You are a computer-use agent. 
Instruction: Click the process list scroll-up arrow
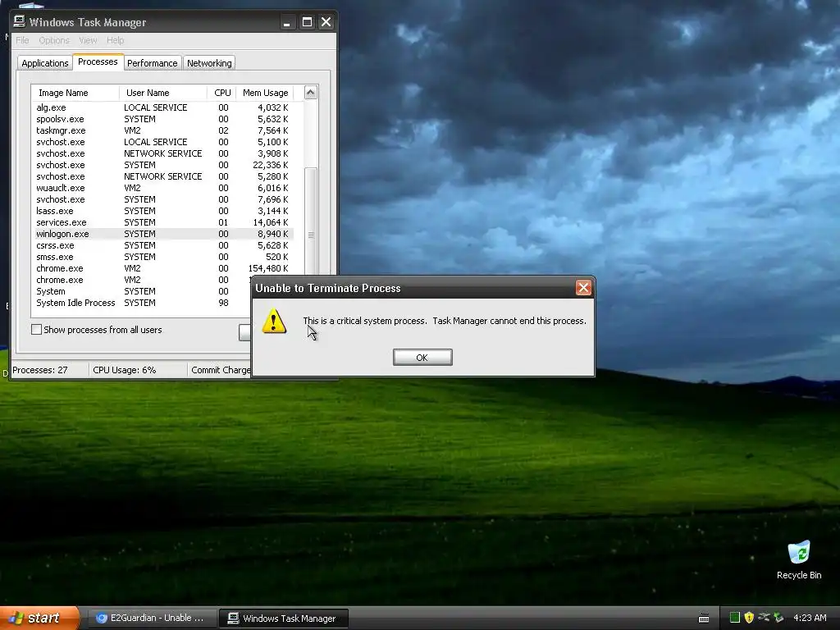pos(310,92)
